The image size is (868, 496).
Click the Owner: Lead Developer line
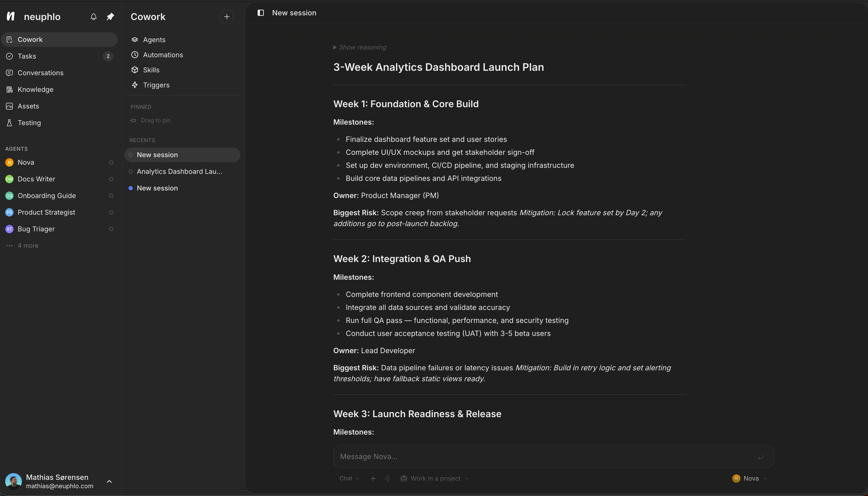click(374, 351)
